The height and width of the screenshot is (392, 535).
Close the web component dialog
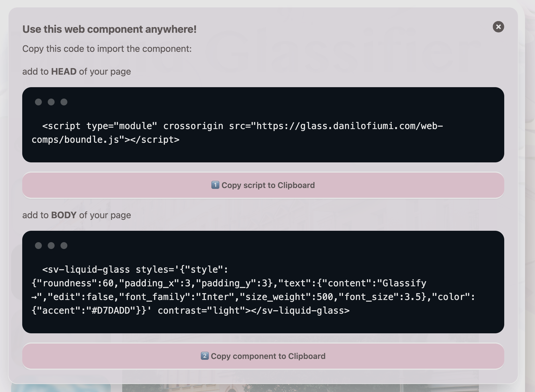498,27
